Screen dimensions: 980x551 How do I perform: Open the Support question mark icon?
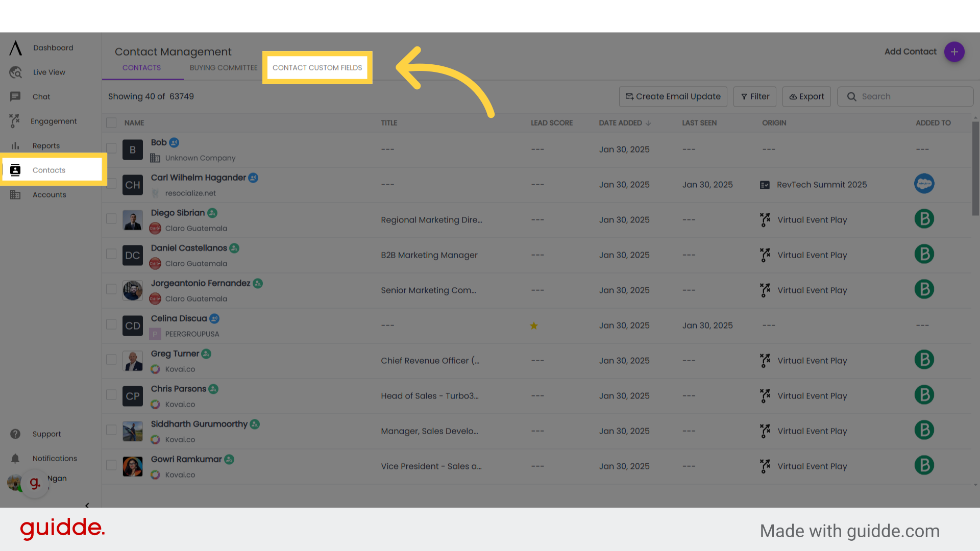[x=15, y=434]
